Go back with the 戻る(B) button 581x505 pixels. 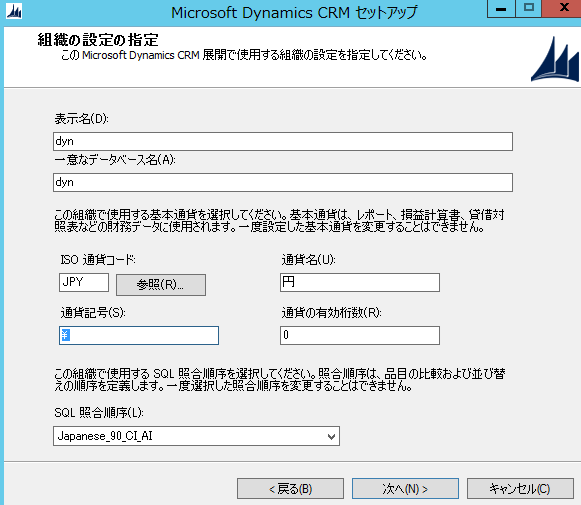click(x=290, y=489)
